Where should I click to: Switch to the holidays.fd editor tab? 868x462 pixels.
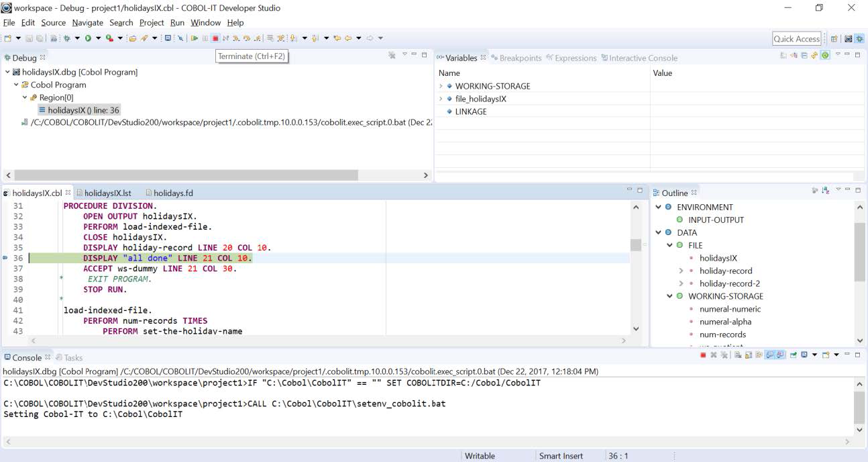pyautogui.click(x=172, y=193)
